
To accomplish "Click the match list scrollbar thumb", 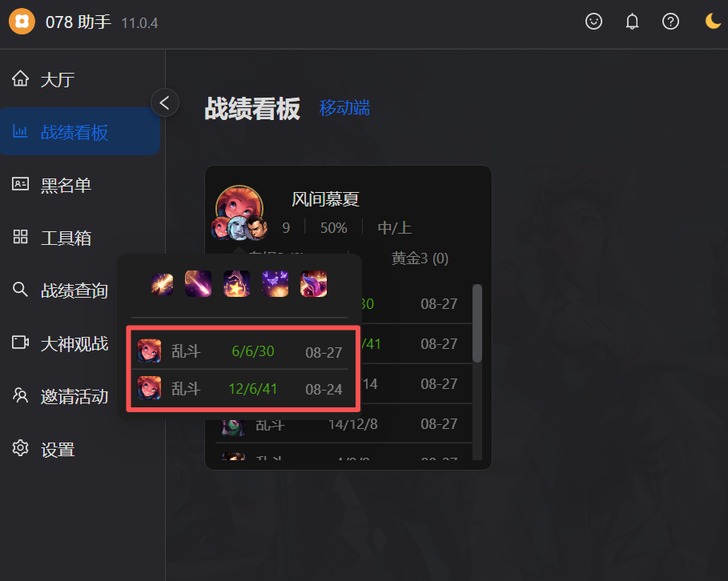I will (x=477, y=323).
